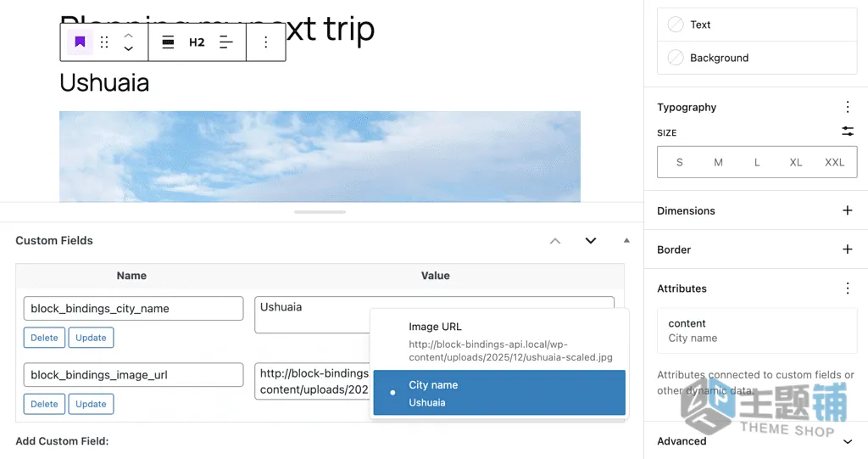
Task: Move the block down with the down arrow
Action: pos(129,48)
